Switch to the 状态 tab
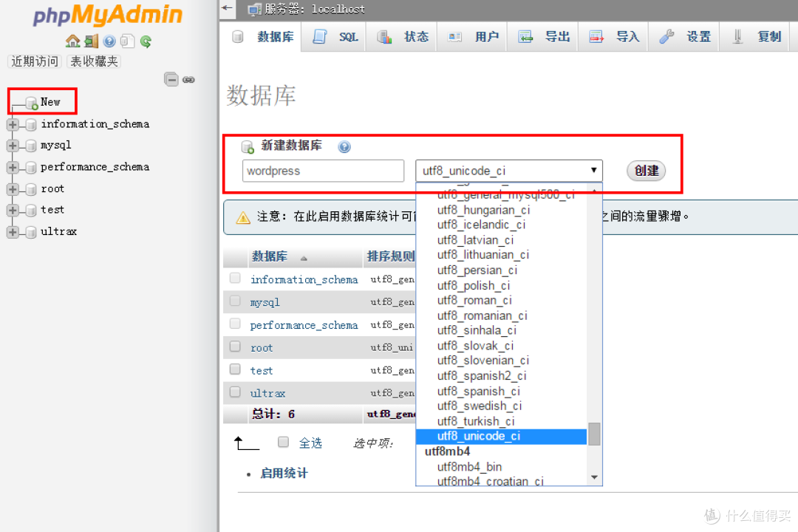The image size is (798, 532). (x=401, y=37)
